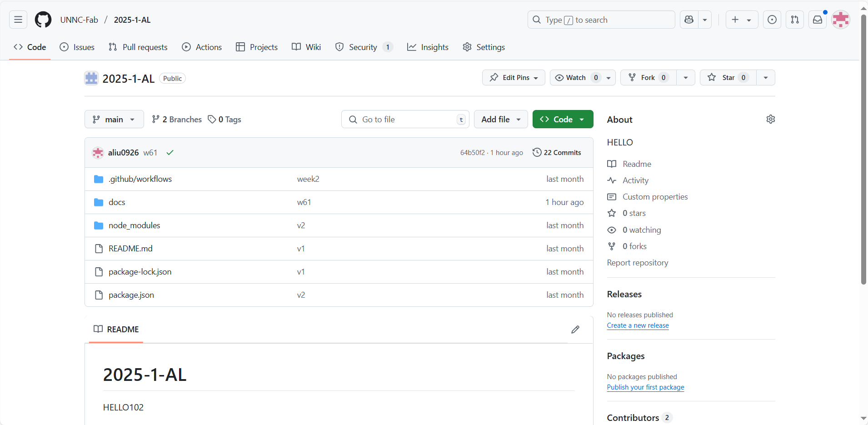Switch to the Actions tab
This screenshot has width=868, height=425.
pos(202,47)
